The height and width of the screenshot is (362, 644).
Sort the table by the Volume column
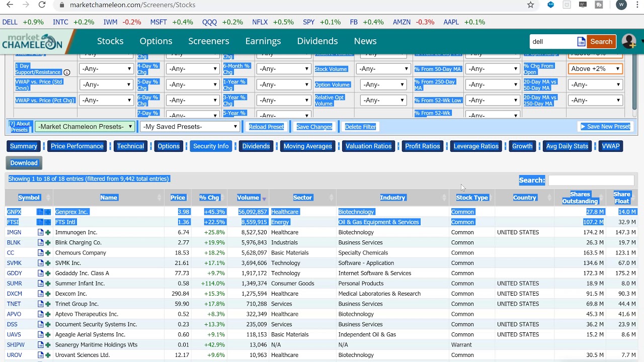(x=248, y=198)
